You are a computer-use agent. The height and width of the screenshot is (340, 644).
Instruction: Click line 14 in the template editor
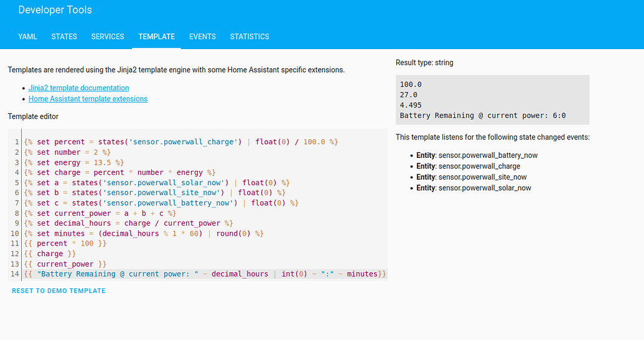[205, 274]
